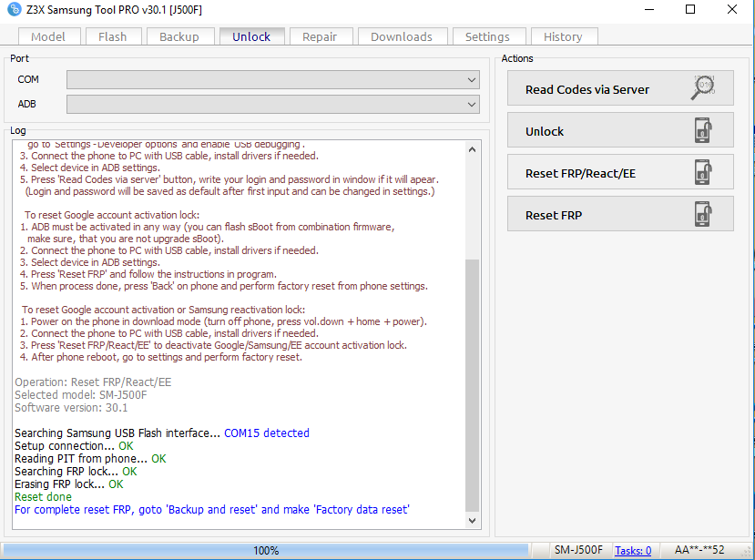Image resolution: width=755 pixels, height=560 pixels.
Task: Open the Model tab
Action: 48,36
